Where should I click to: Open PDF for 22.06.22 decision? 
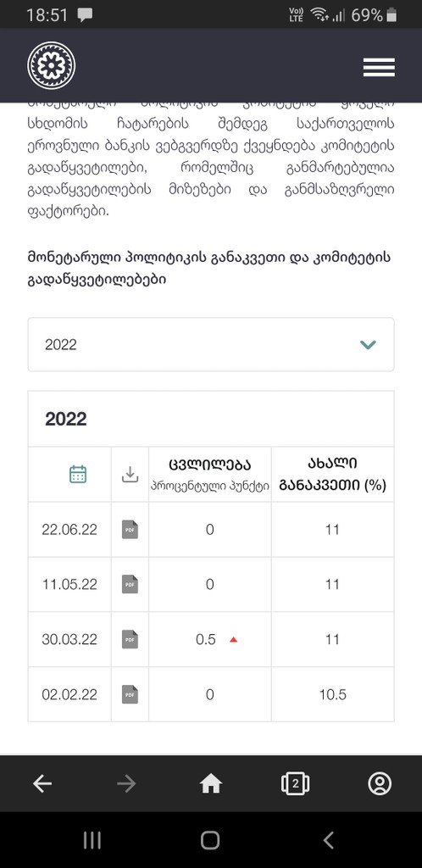(130, 530)
